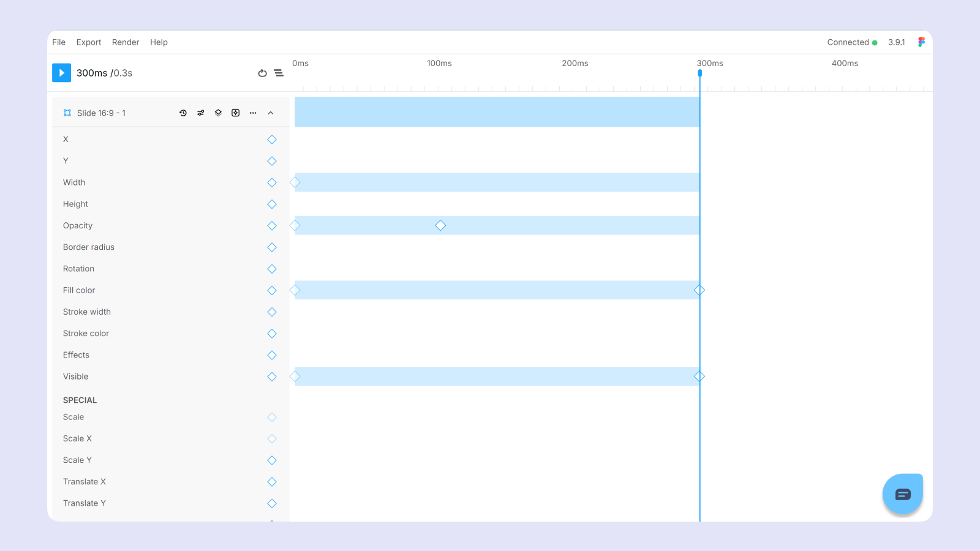This screenshot has height=551, width=980.
Task: Click the loop playback icon
Action: pyautogui.click(x=262, y=73)
